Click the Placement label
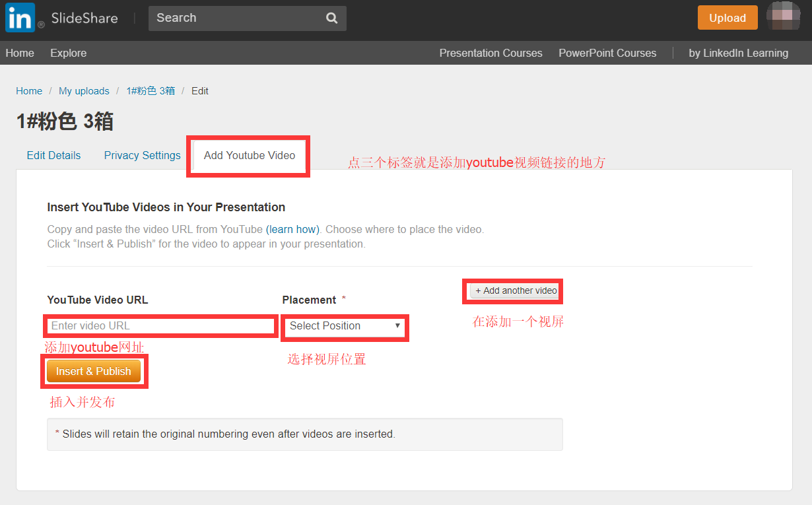 tap(309, 300)
